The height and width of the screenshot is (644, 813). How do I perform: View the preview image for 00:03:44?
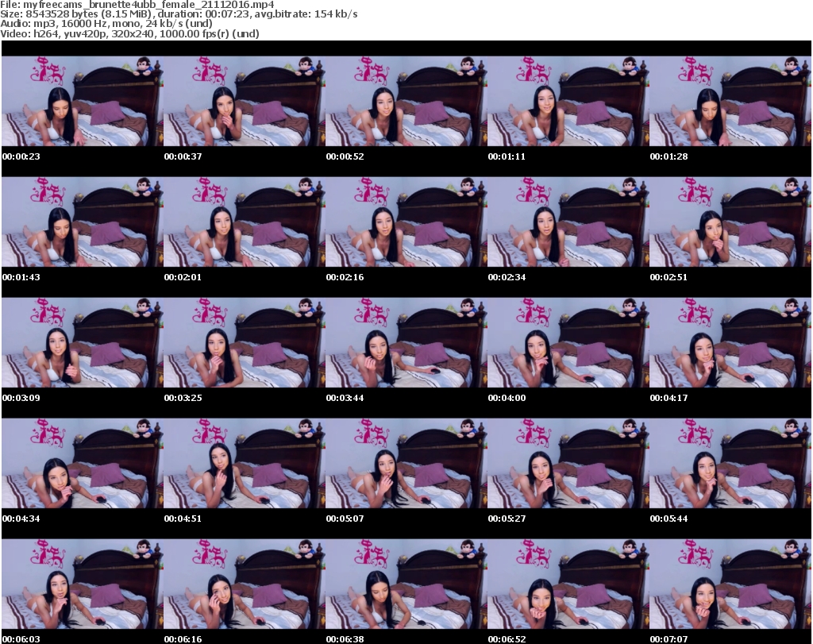(x=406, y=343)
